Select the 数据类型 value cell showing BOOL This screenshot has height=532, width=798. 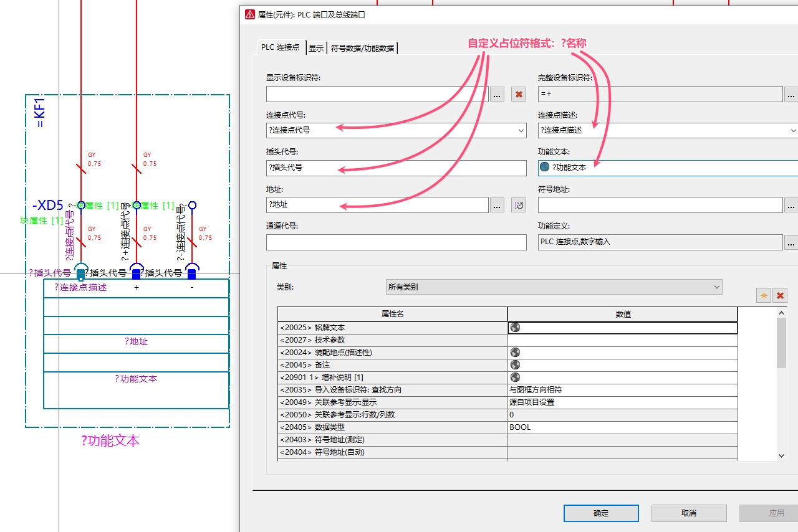click(622, 427)
